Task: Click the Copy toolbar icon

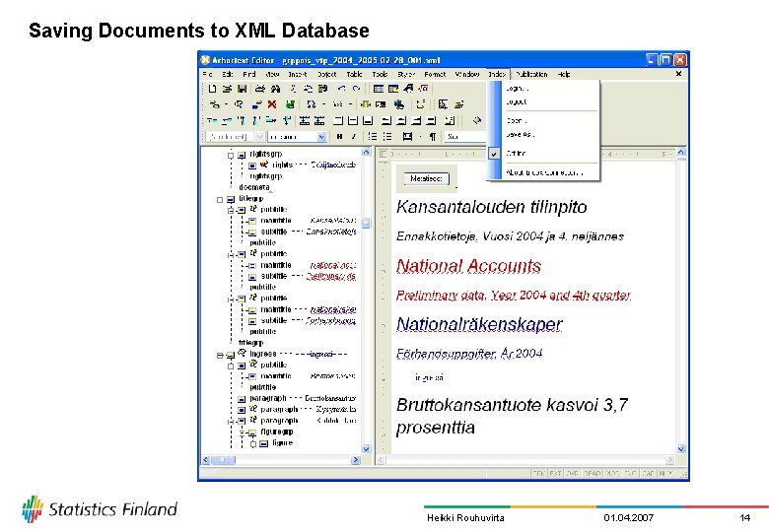Action: (x=308, y=89)
